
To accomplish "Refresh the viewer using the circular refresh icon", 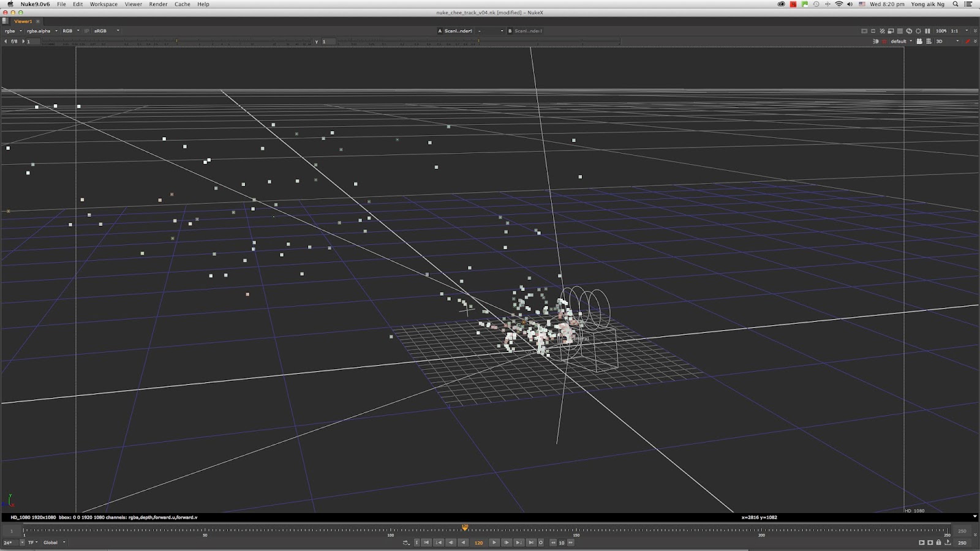I will [x=909, y=31].
